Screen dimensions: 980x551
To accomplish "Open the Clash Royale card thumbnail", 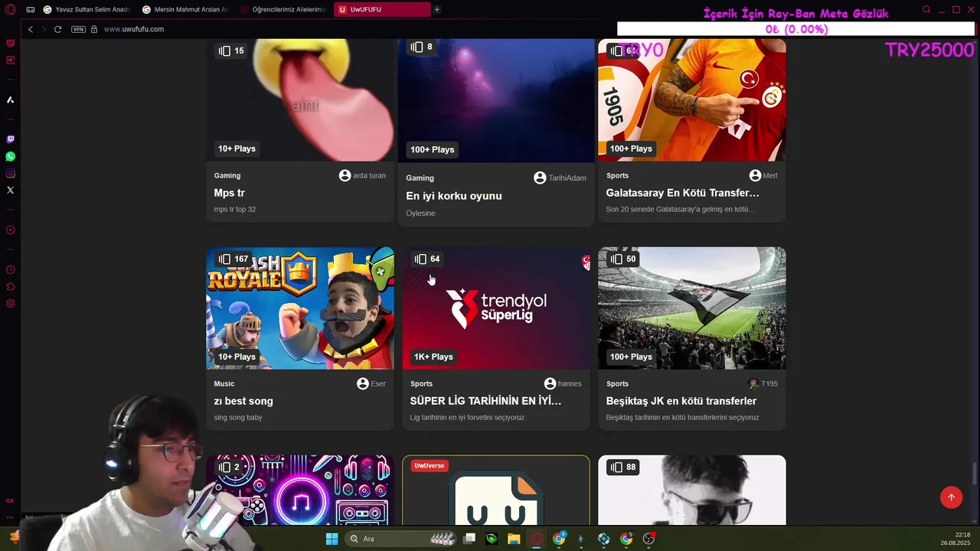I will pyautogui.click(x=300, y=308).
